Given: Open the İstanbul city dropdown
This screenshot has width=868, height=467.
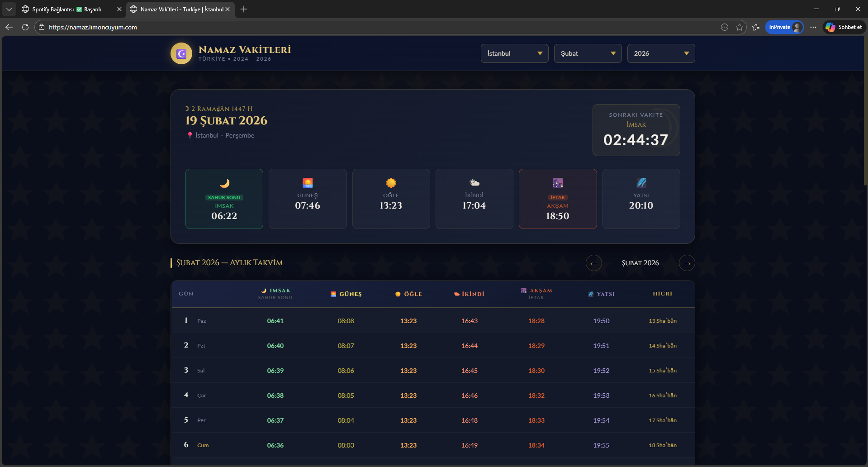Looking at the screenshot, I should (x=514, y=53).
